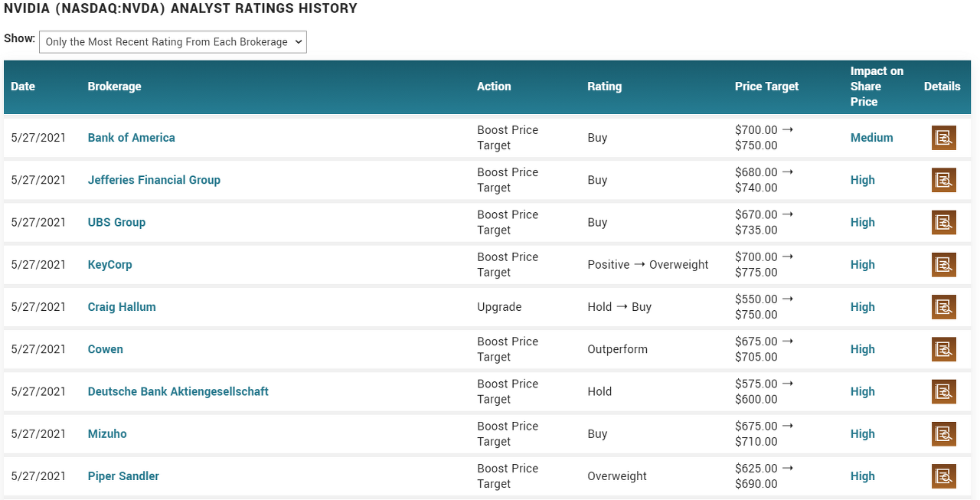Select price target $675.00 → $710.00

(x=764, y=433)
